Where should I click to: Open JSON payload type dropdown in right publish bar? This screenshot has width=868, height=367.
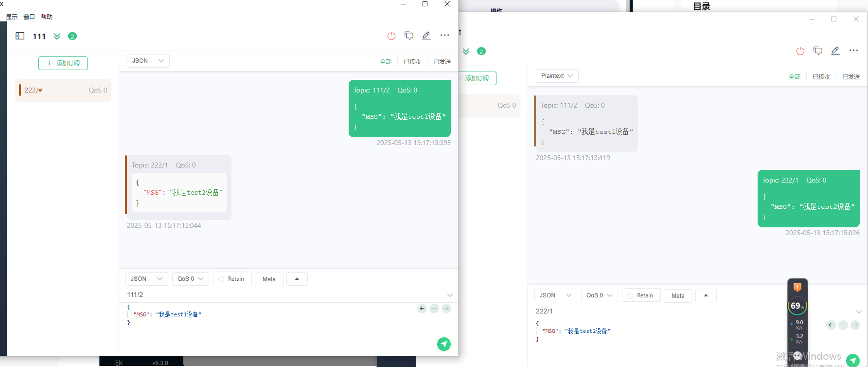tap(556, 295)
